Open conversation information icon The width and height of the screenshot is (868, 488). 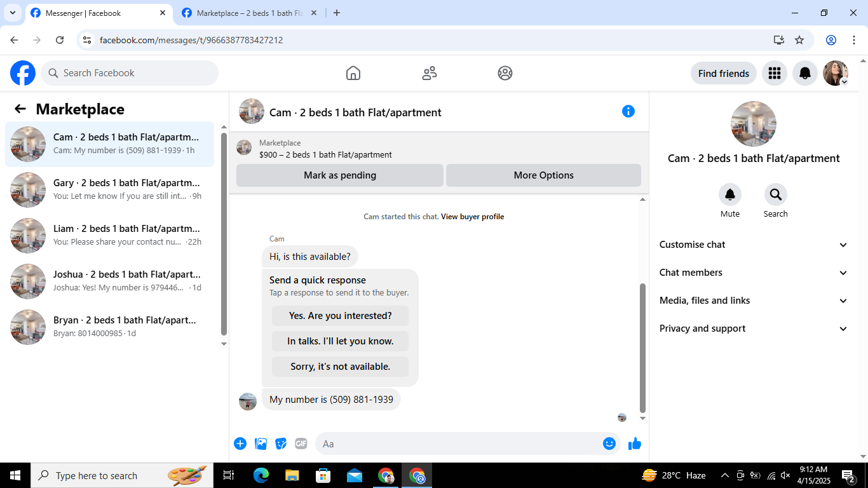pos(628,111)
